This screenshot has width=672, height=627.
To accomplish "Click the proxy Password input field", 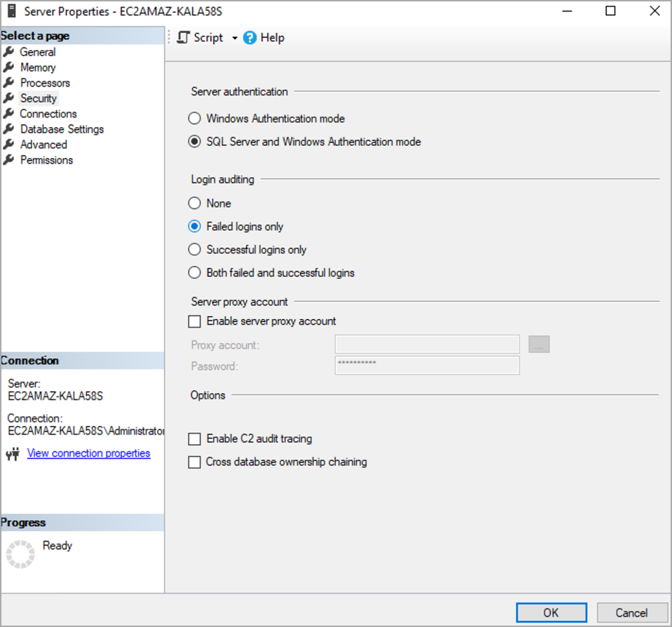I will coord(427,365).
